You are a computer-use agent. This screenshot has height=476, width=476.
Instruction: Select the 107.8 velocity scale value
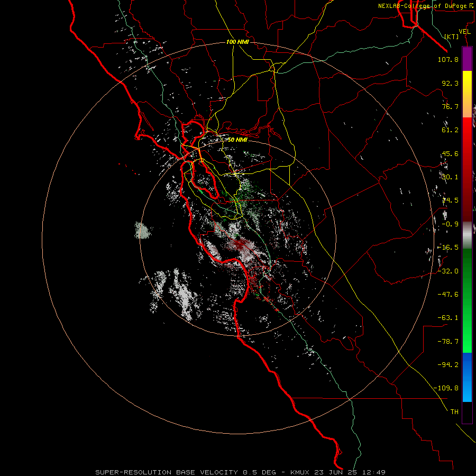(448, 59)
